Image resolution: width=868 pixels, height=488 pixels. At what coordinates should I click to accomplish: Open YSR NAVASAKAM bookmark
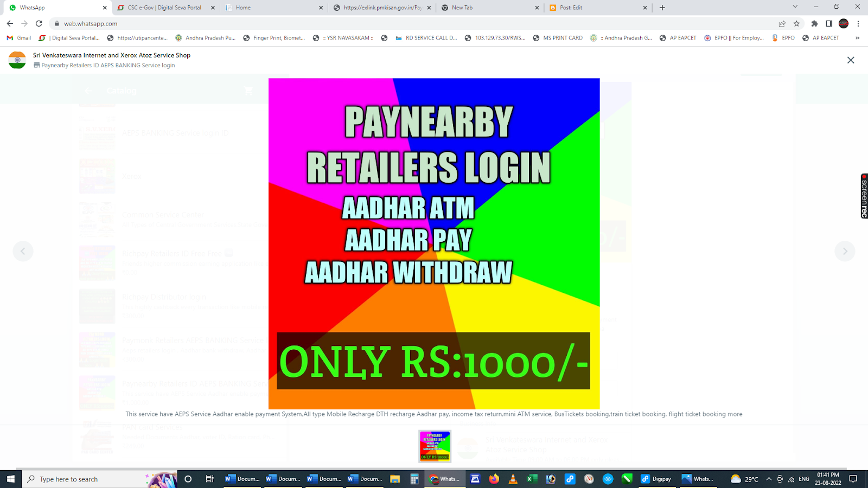[x=343, y=38]
